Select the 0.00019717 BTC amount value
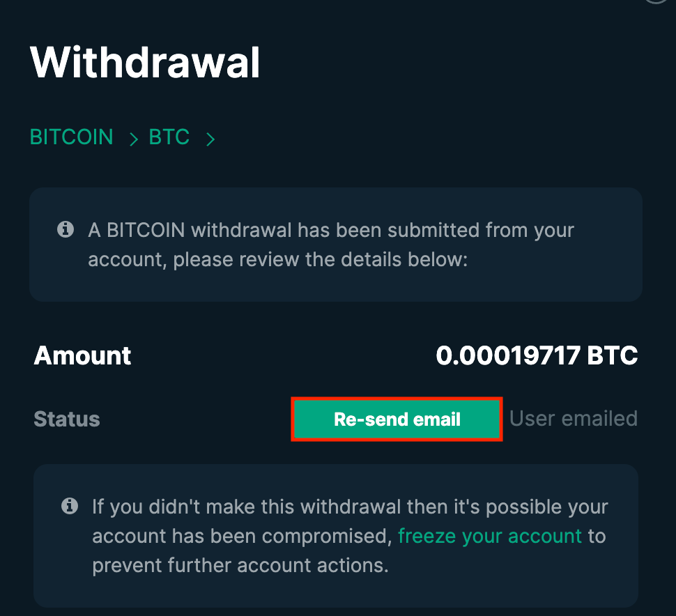Viewport: 676px width, 616px height. point(537,355)
